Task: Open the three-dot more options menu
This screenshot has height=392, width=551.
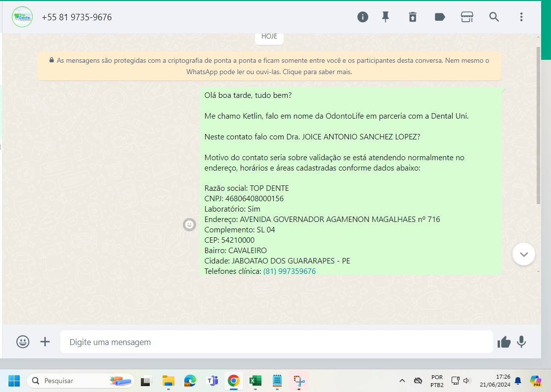Action: point(521,17)
